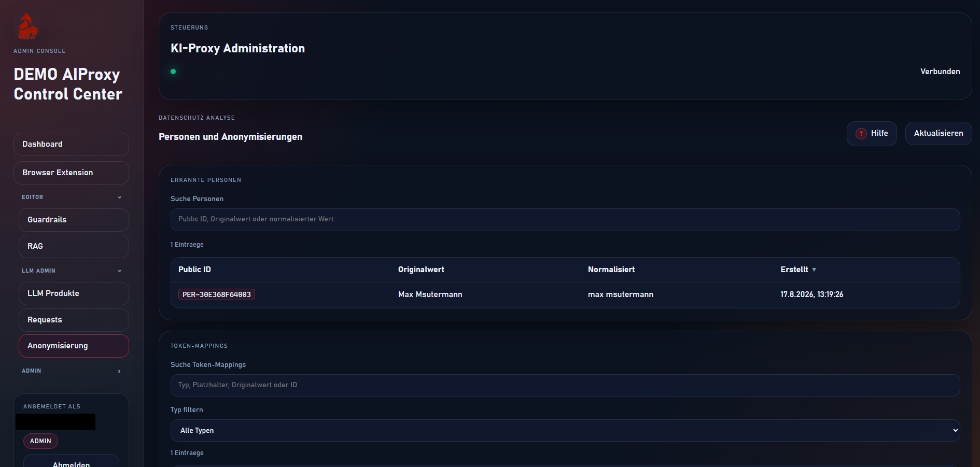Viewport: 980px width, 467px height.
Task: Open Browser Extension section
Action: 71,173
